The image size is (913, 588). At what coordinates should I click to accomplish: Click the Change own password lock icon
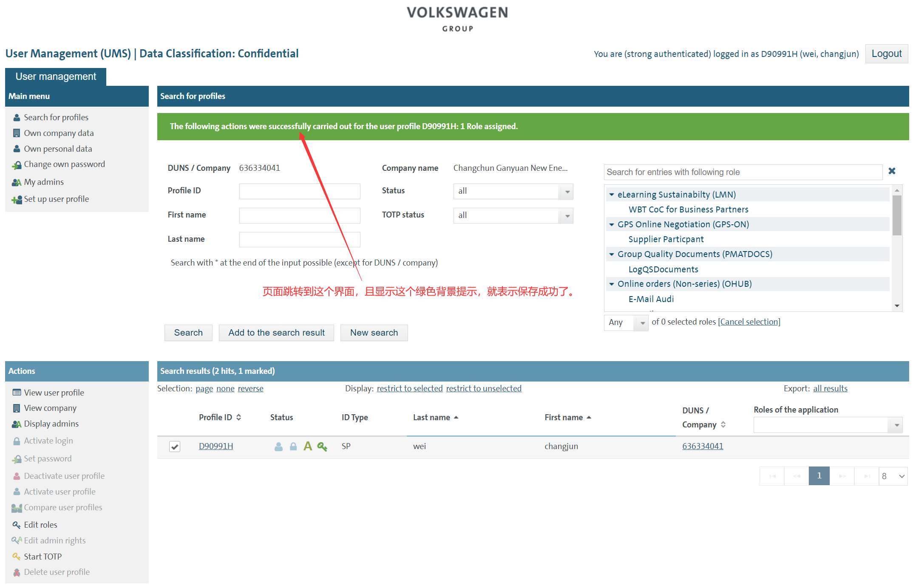click(x=17, y=165)
